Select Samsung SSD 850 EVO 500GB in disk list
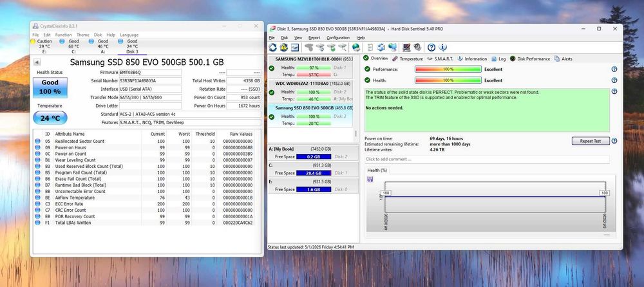Image resolution: width=644 pixels, height=287 pixels. (x=310, y=115)
